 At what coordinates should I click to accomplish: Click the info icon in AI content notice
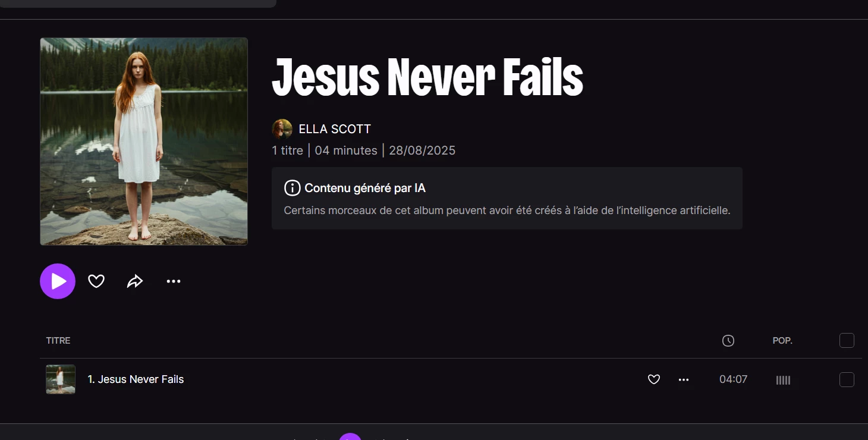tap(292, 188)
